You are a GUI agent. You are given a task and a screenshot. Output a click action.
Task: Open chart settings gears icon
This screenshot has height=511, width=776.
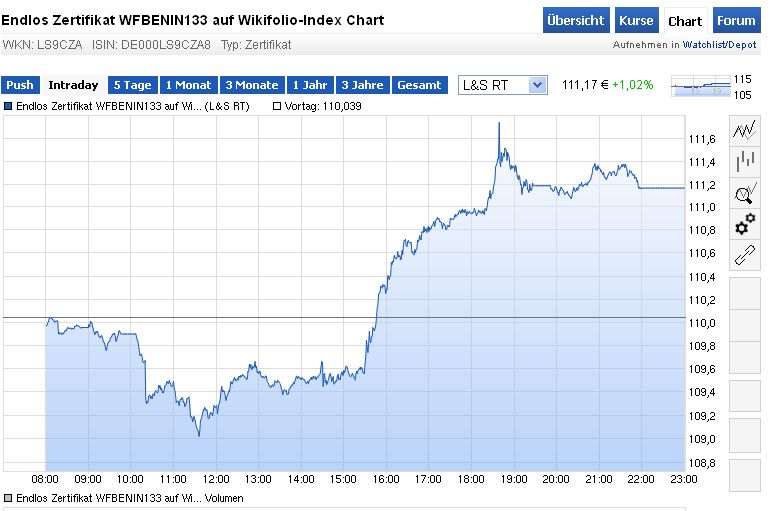745,224
